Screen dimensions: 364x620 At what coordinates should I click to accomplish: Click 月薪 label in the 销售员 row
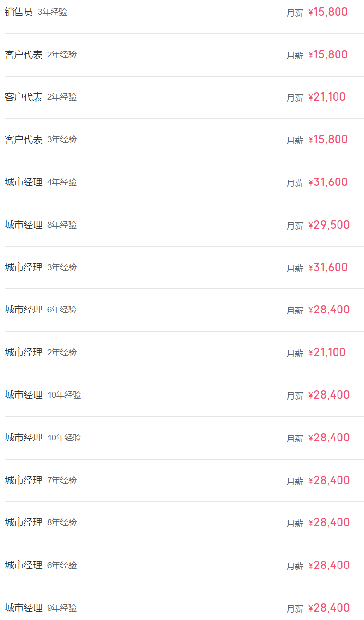pyautogui.click(x=295, y=13)
